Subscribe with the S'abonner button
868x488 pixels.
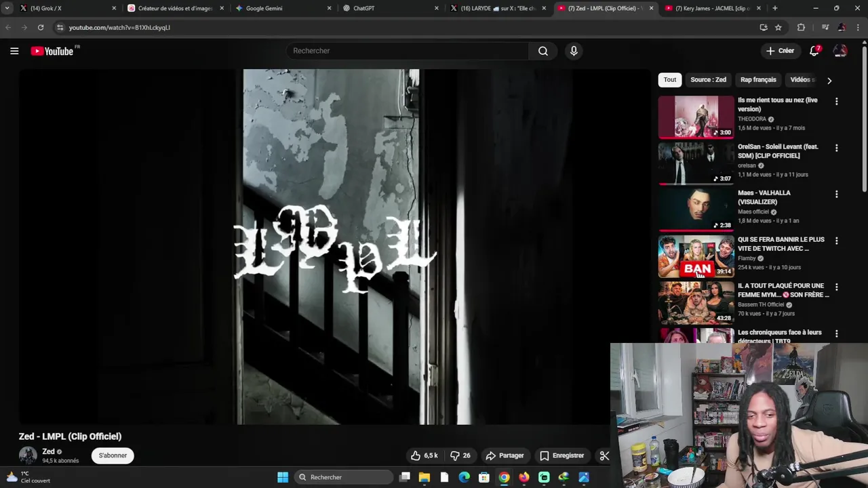[113, 455]
